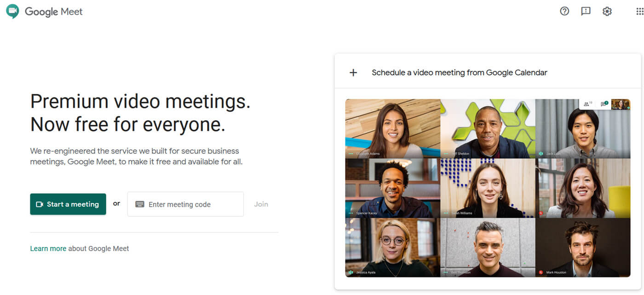Click the self-view thumbnail in preview corner
Viewport: 644px width, 295px height.
point(621,104)
